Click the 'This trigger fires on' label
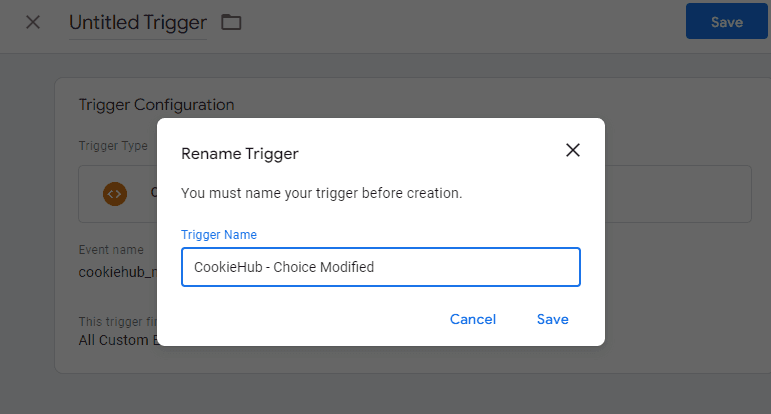The height and width of the screenshot is (414, 771). point(118,321)
